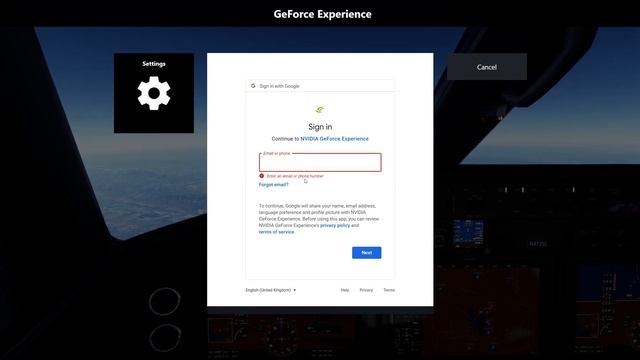Screen dimensions: 640x360
Task: Focus the Email or phone field
Action: point(320,162)
